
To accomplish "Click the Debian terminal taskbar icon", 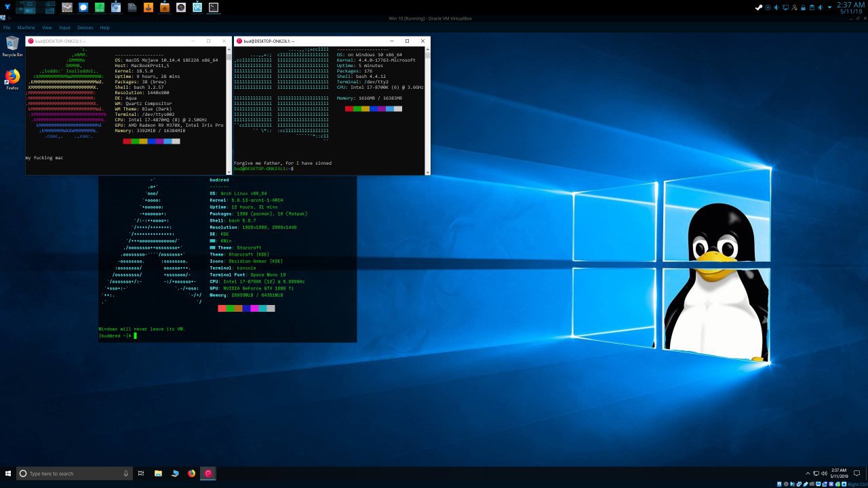I will click(208, 473).
